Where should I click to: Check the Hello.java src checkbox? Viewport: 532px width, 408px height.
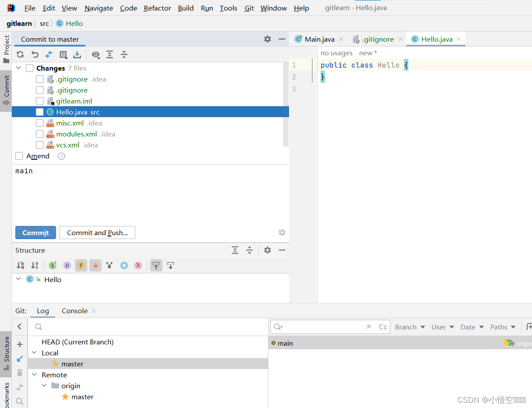tap(39, 112)
